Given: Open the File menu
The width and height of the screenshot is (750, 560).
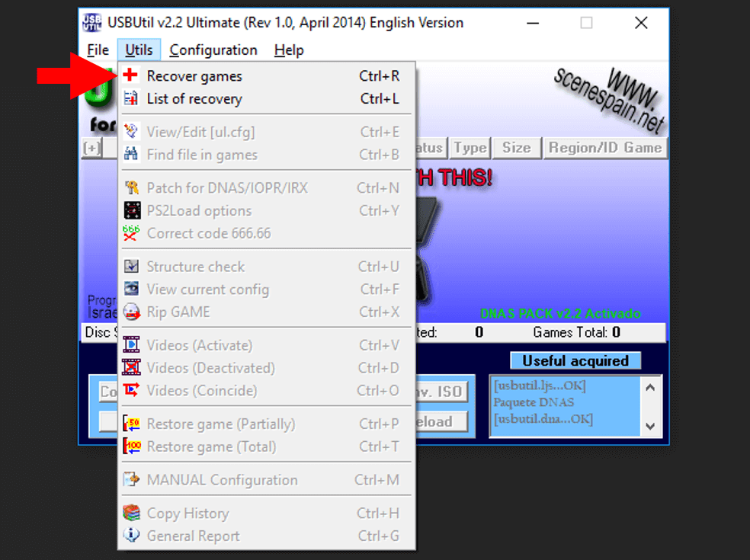Looking at the screenshot, I should pyautogui.click(x=98, y=50).
